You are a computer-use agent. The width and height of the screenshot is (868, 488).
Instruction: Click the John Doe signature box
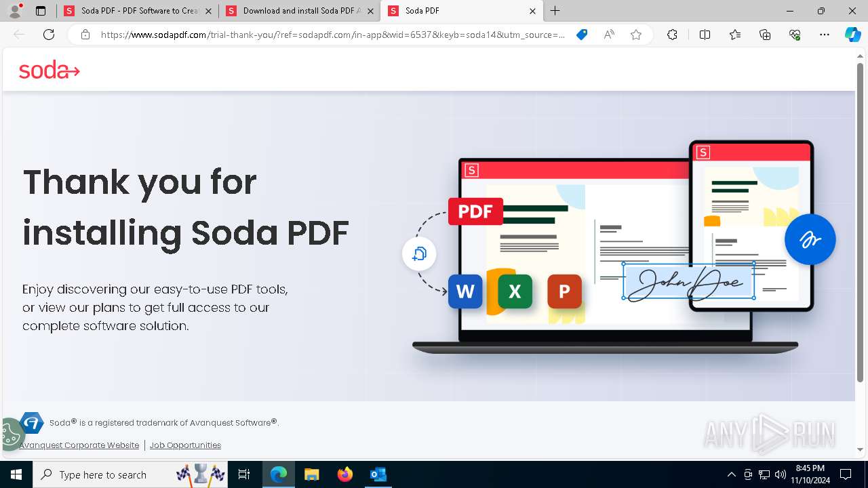point(688,281)
